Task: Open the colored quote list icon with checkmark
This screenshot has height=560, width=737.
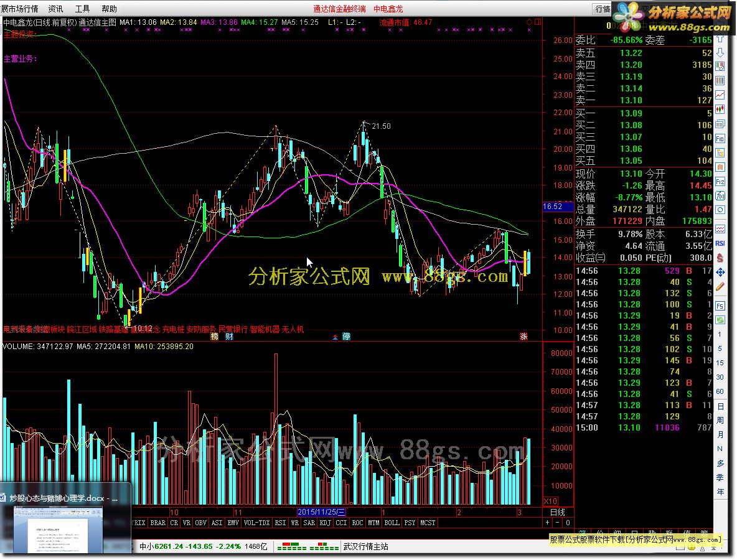Action: [x=720, y=67]
